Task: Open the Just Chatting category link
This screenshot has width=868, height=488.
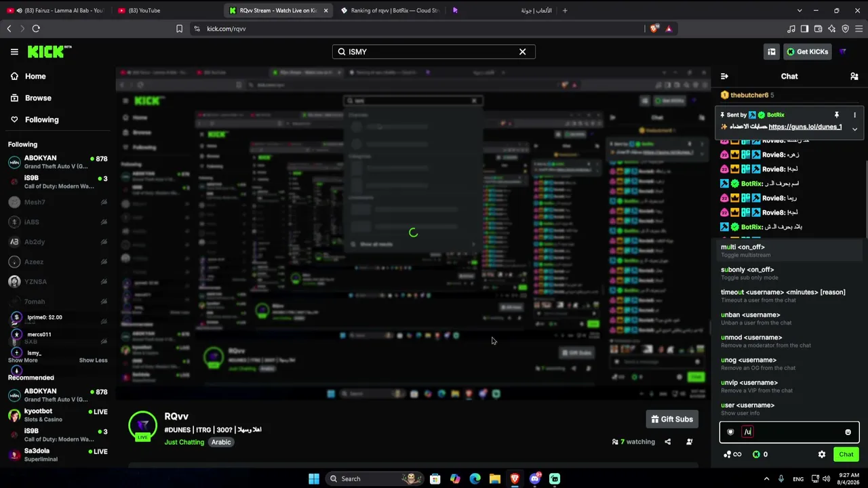Action: click(184, 442)
